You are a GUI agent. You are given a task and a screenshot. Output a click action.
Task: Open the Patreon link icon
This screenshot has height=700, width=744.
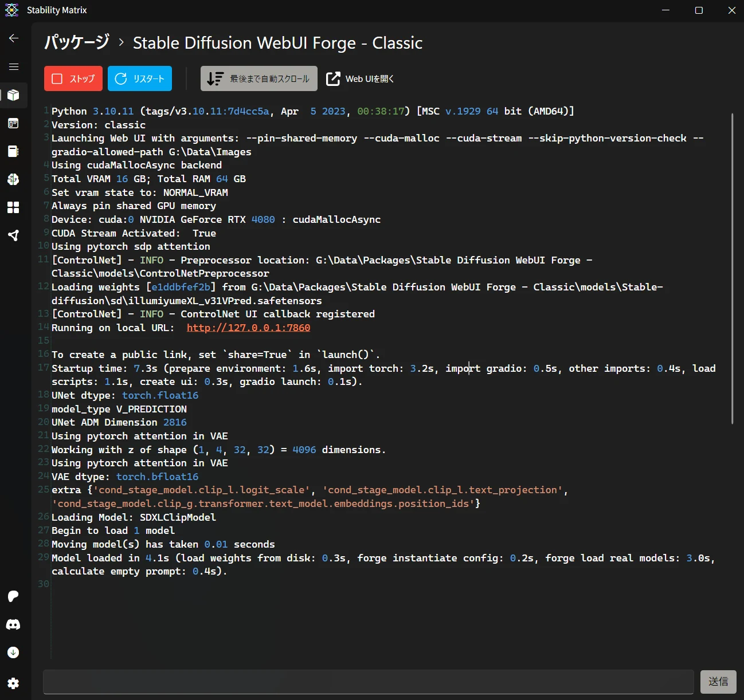coord(14,596)
